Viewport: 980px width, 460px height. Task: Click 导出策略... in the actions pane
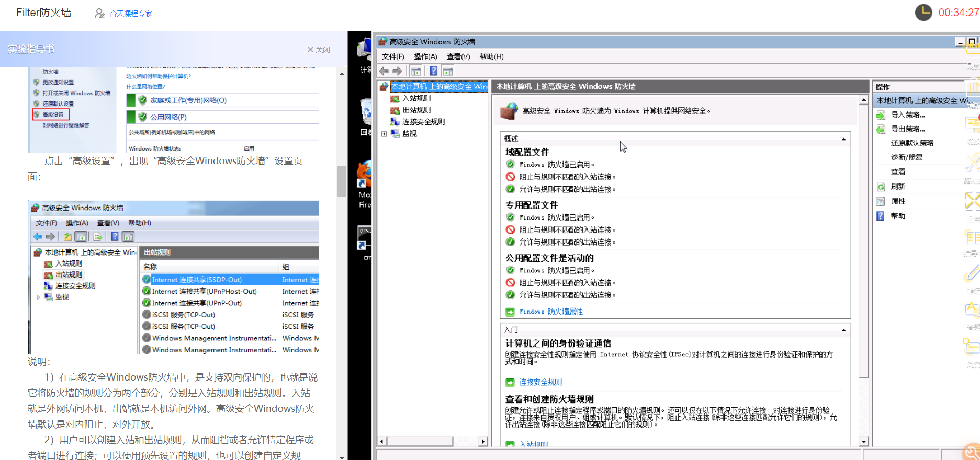click(x=908, y=129)
